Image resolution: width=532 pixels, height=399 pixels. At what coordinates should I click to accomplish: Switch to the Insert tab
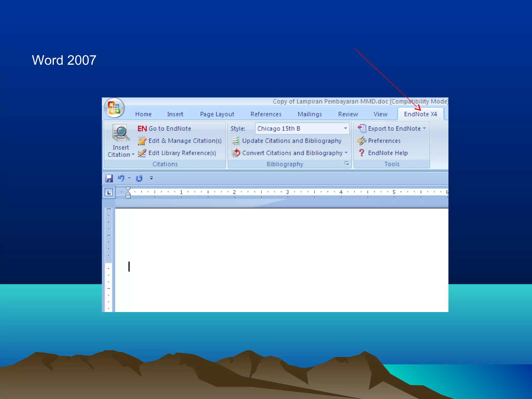tap(175, 114)
